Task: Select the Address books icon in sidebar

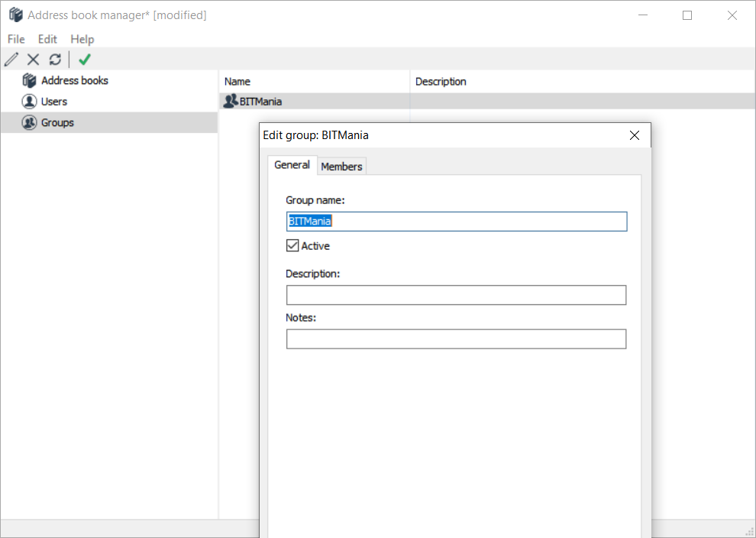Action: pos(29,80)
